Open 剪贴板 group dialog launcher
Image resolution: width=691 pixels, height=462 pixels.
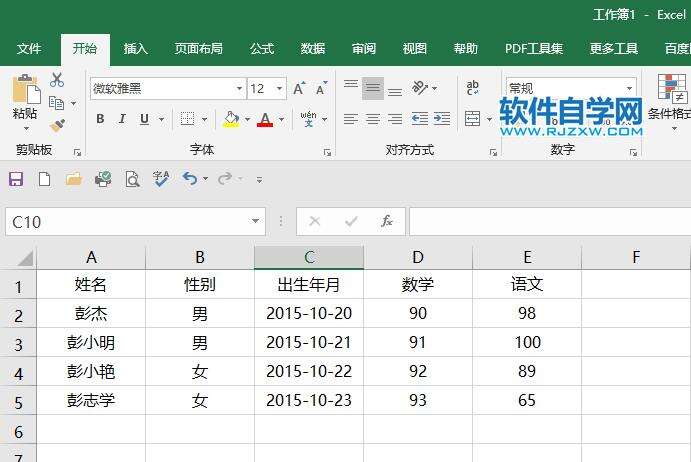tap(78, 153)
